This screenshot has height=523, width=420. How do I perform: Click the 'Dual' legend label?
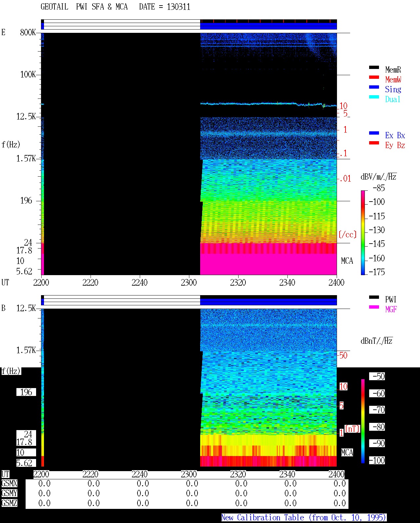(x=393, y=99)
